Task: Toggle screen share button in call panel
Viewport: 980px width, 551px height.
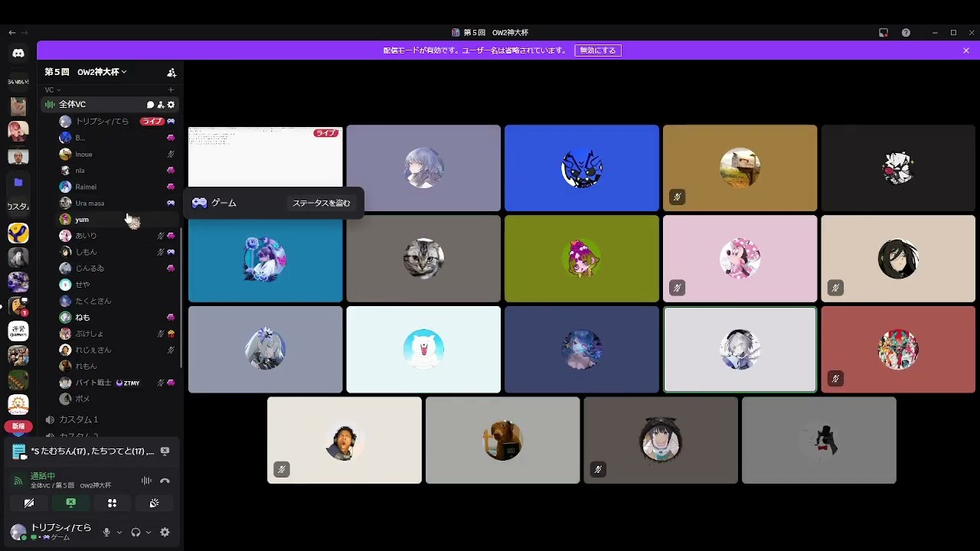Action: coord(70,503)
